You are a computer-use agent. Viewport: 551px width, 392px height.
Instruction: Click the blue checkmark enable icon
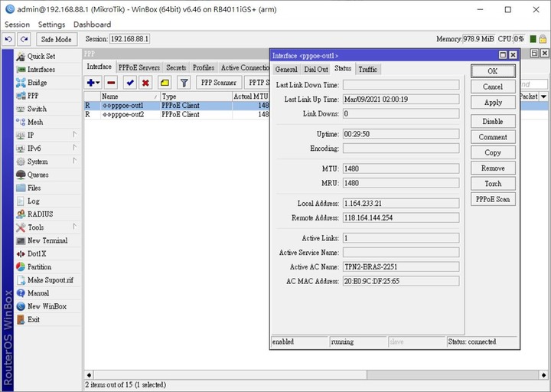[130, 83]
